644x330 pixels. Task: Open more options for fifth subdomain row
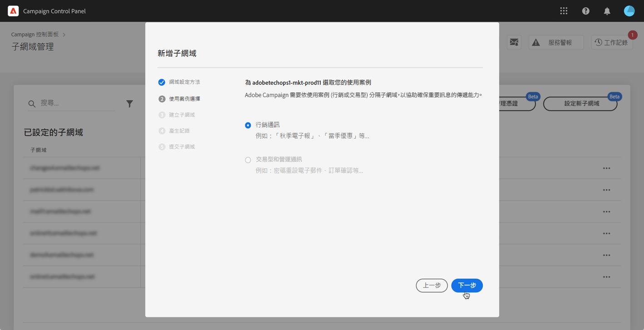coord(606,255)
